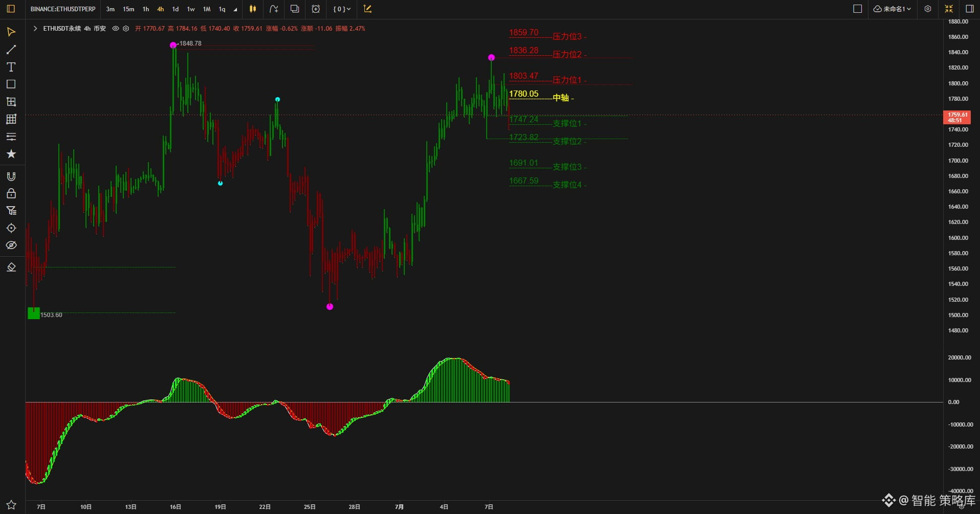Screen dimensions: 980x514
Task: Click the magenta marker at the 7日 peak
Action: point(491,58)
